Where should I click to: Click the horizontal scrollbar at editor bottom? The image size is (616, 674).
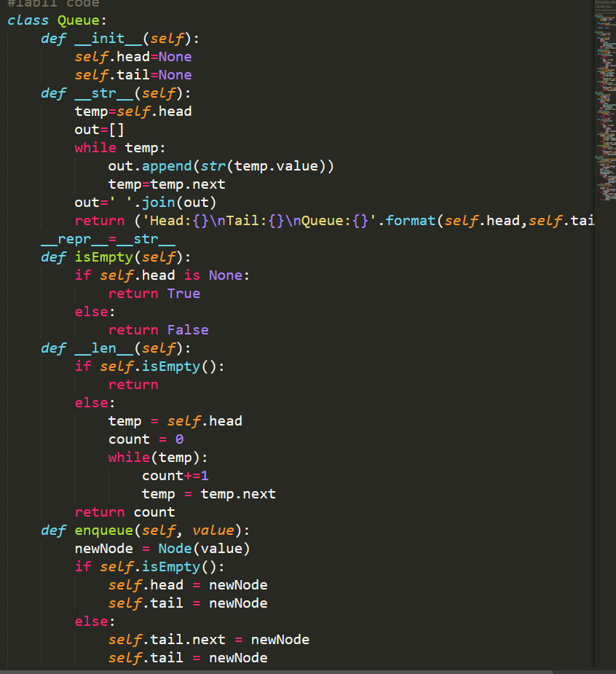(x=276, y=671)
